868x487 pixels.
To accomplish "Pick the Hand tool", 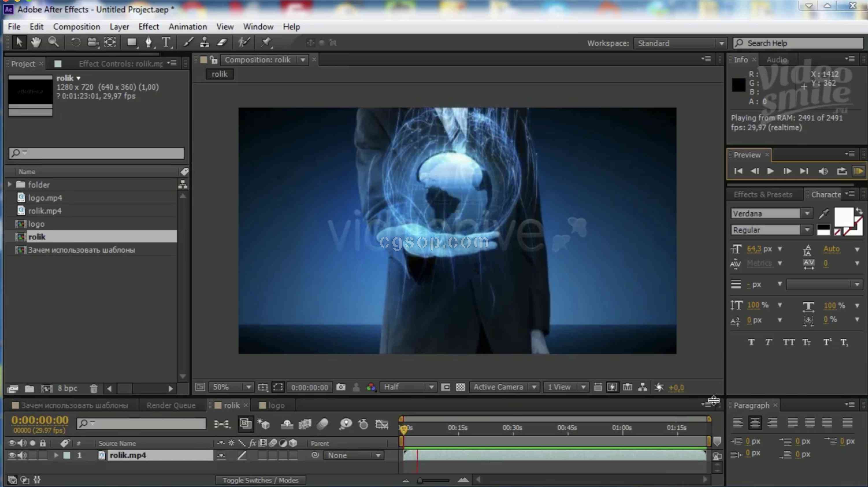I will tap(36, 43).
